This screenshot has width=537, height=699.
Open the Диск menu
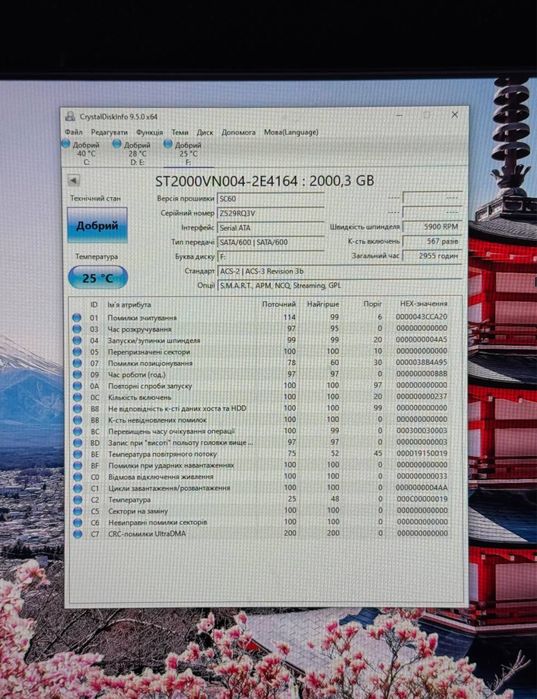(205, 132)
